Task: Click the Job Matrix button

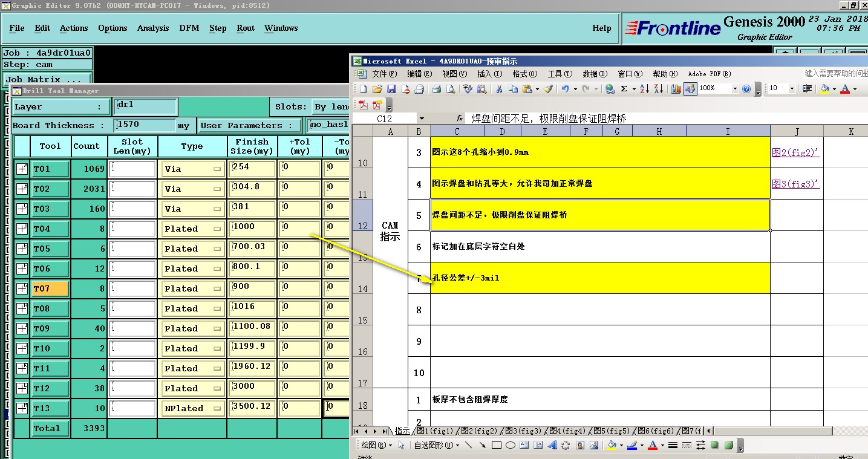Action: pos(47,79)
